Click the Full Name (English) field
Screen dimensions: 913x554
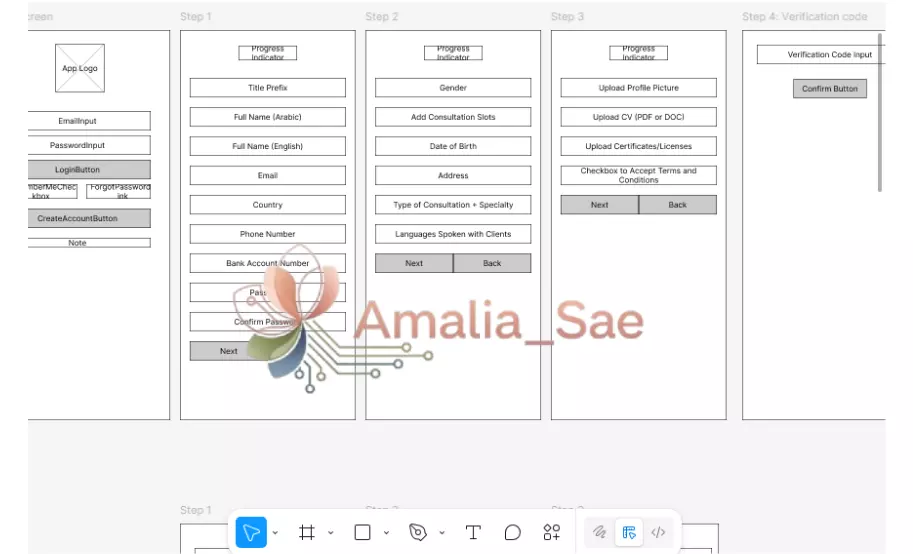tap(268, 146)
